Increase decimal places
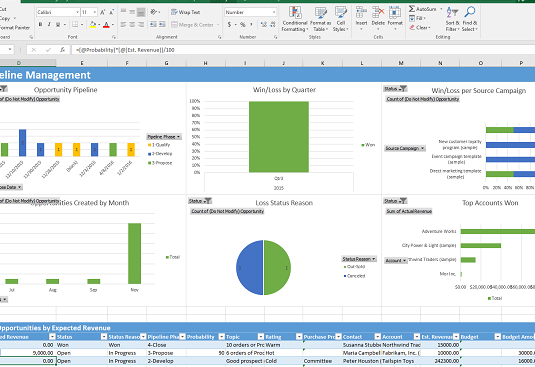 (x=263, y=25)
